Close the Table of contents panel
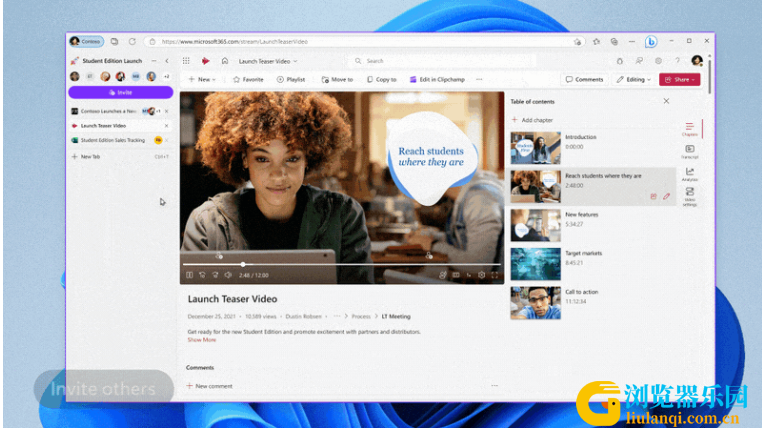The height and width of the screenshot is (428, 762). (666, 101)
